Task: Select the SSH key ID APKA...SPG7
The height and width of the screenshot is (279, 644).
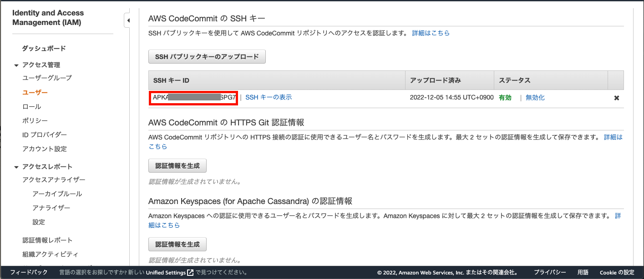Action: pyautogui.click(x=194, y=97)
